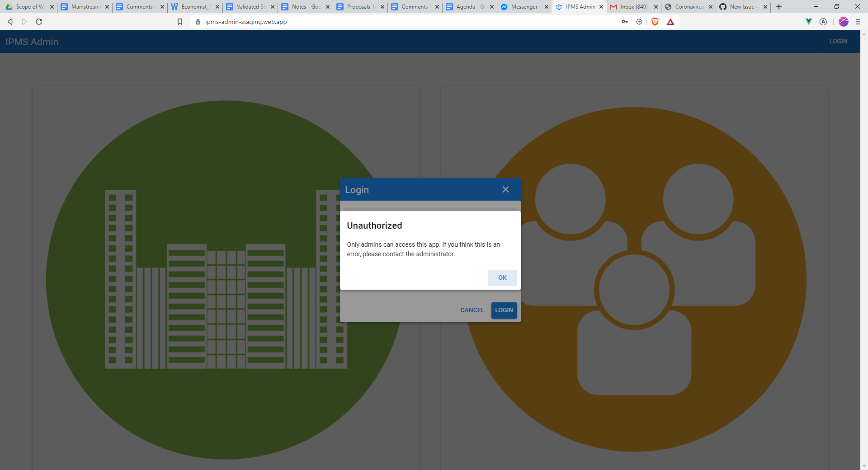Click the circled plus icon in address bar
The image size is (868, 470).
[639, 22]
